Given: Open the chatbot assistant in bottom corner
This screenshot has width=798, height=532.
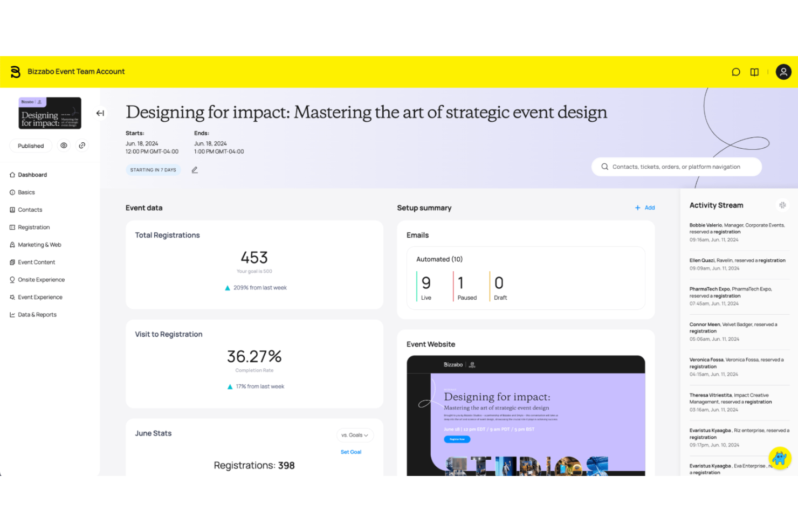Looking at the screenshot, I should click(x=779, y=458).
